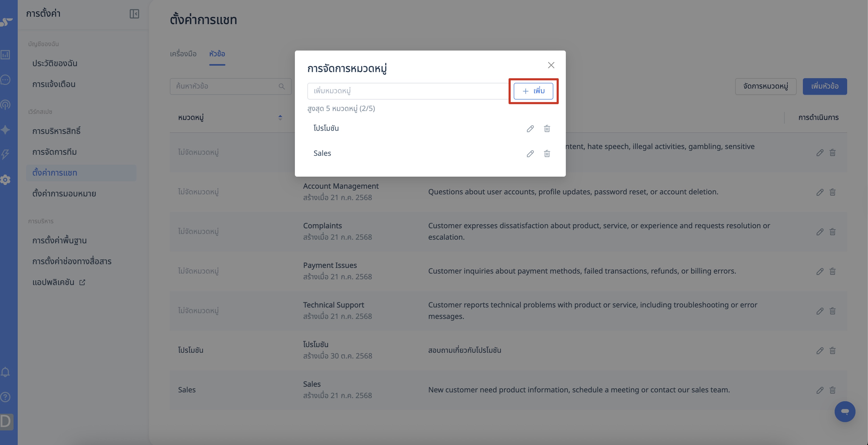Click the Payment Issues topic name
This screenshot has width=868, height=445.
(330, 265)
